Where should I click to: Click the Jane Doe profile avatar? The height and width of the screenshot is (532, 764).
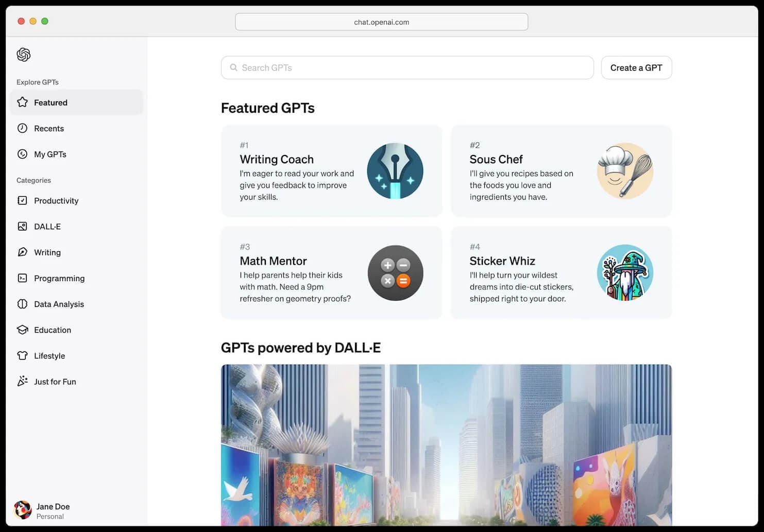pos(22,510)
